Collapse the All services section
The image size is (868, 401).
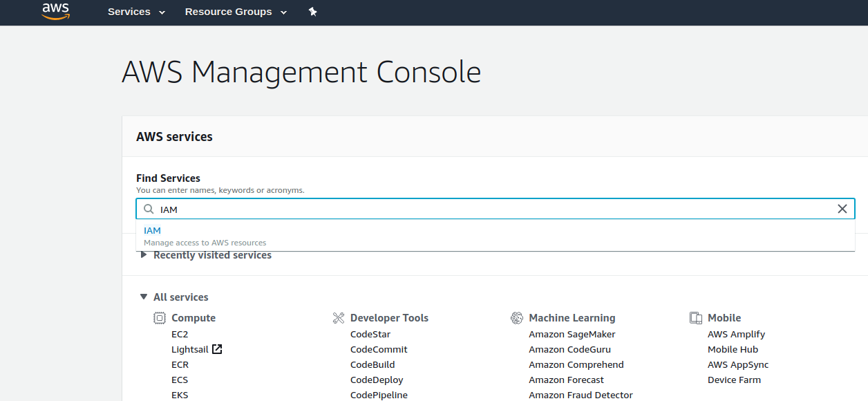(174, 297)
